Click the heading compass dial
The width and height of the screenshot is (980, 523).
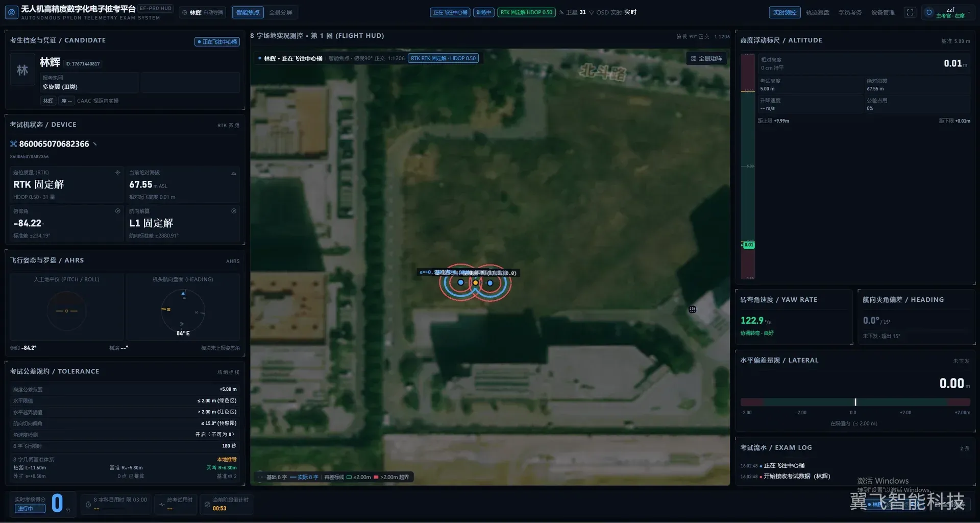(x=183, y=311)
